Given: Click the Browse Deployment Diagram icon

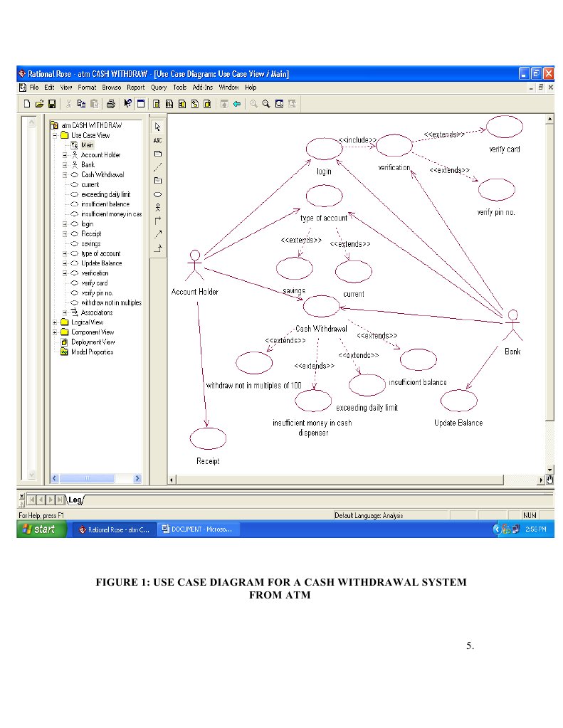Looking at the screenshot, I should (x=207, y=104).
